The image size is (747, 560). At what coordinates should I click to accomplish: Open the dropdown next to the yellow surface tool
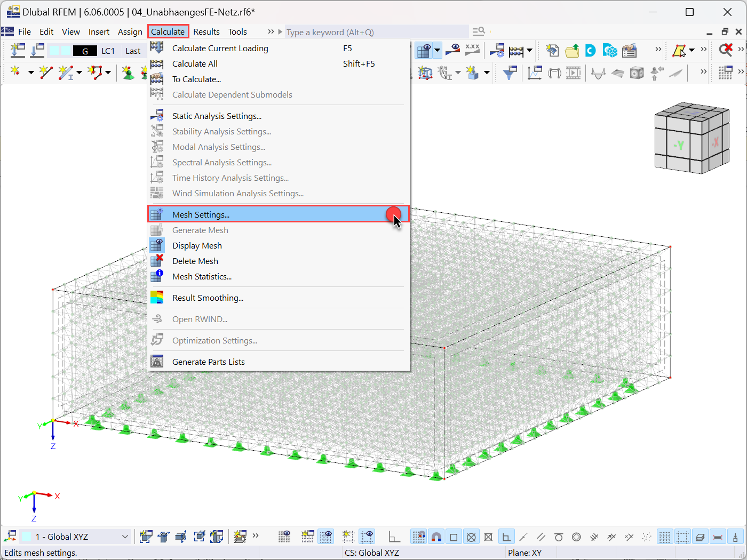[x=692, y=50]
